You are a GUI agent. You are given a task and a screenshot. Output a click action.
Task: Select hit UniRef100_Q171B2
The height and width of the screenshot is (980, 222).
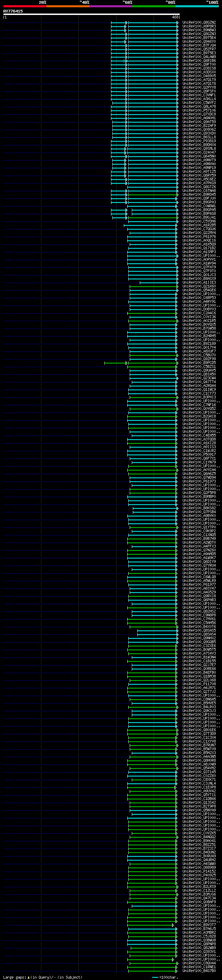pyautogui.click(x=199, y=248)
